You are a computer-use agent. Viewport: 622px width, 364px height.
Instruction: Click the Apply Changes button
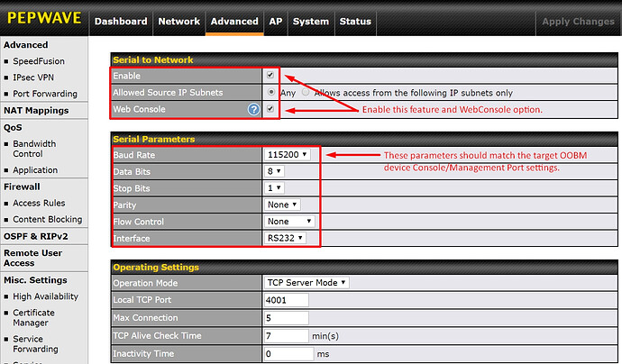579,22
